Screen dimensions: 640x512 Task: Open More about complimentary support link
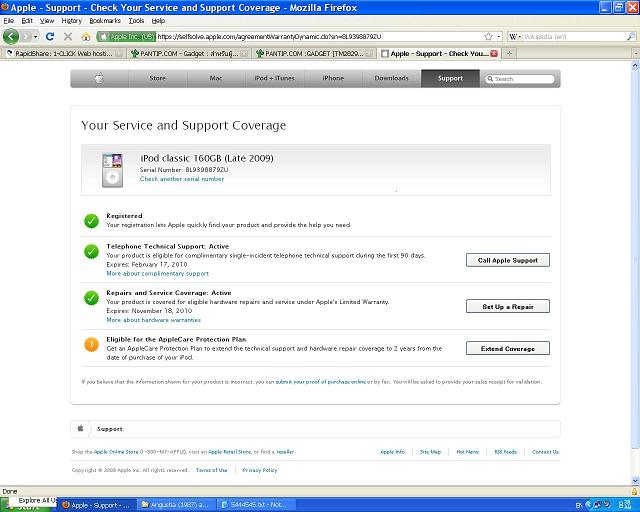click(158, 274)
